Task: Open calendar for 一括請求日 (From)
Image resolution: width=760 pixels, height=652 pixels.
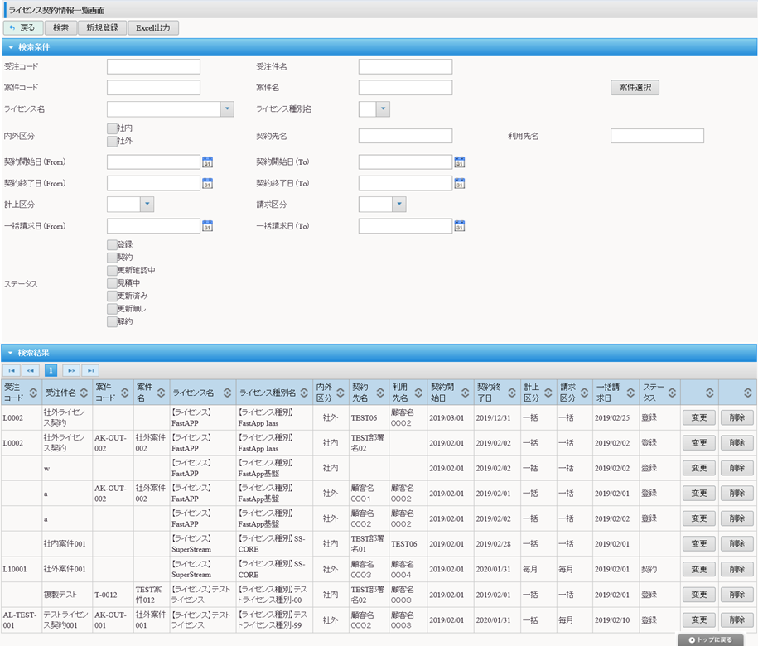Action: (x=207, y=226)
